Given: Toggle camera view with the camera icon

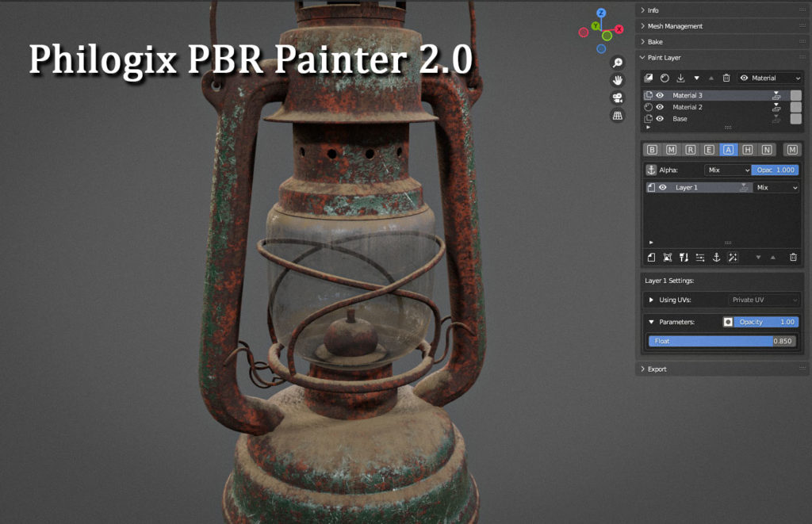Looking at the screenshot, I should [618, 98].
